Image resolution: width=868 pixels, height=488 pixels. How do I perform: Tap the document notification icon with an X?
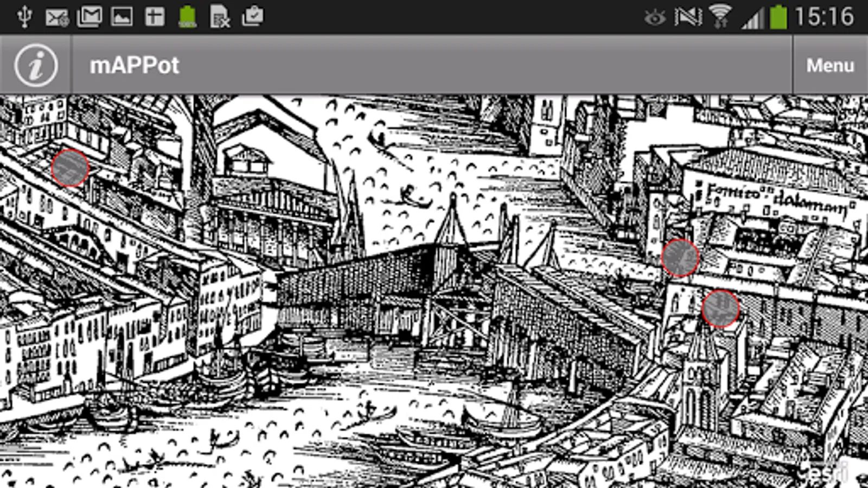pos(220,16)
